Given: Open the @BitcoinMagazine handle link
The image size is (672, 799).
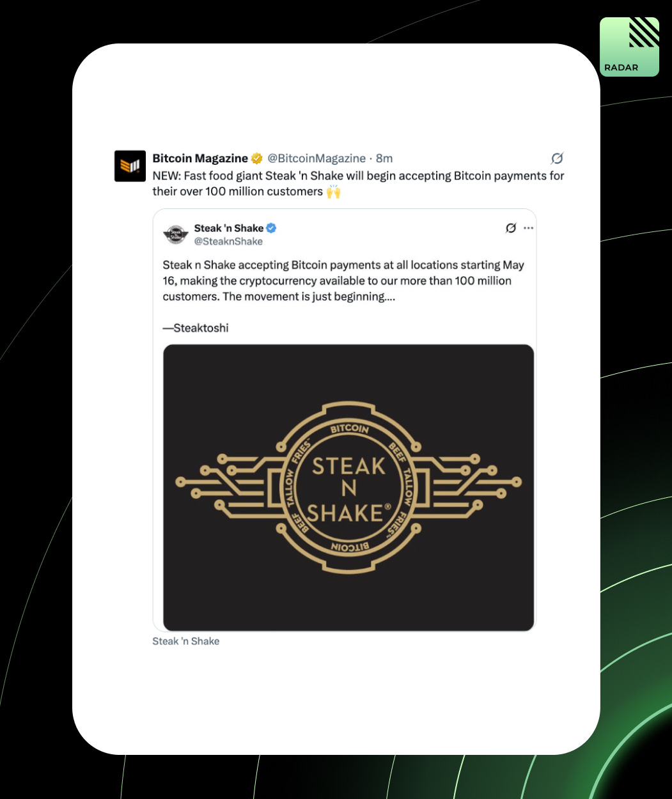Looking at the screenshot, I should [316, 159].
